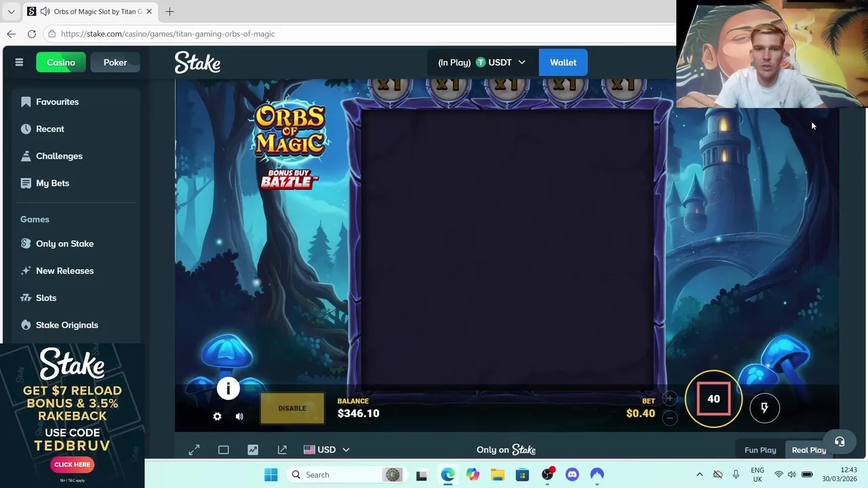This screenshot has width=868, height=488.
Task: Click the Slots '777' icon
Action: (26, 298)
